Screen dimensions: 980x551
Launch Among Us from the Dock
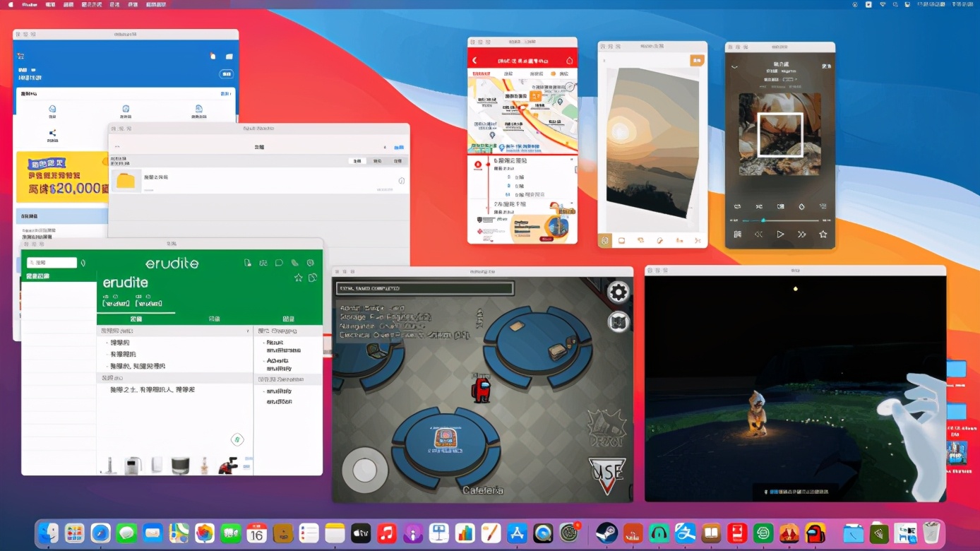click(x=814, y=533)
